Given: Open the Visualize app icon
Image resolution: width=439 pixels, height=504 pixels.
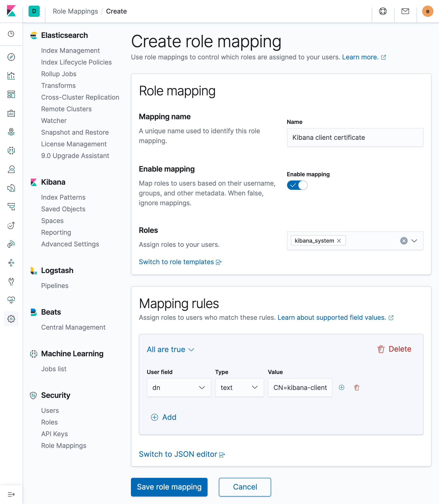Looking at the screenshot, I should click(x=11, y=76).
